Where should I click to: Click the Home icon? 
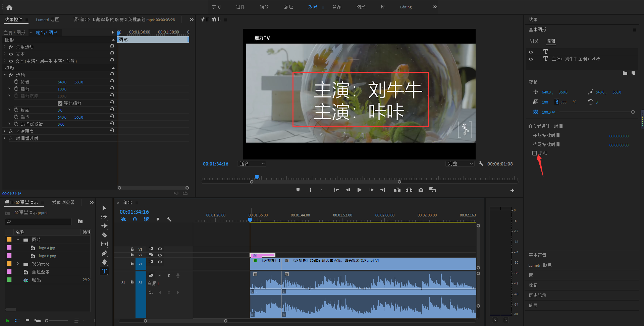(x=9, y=7)
